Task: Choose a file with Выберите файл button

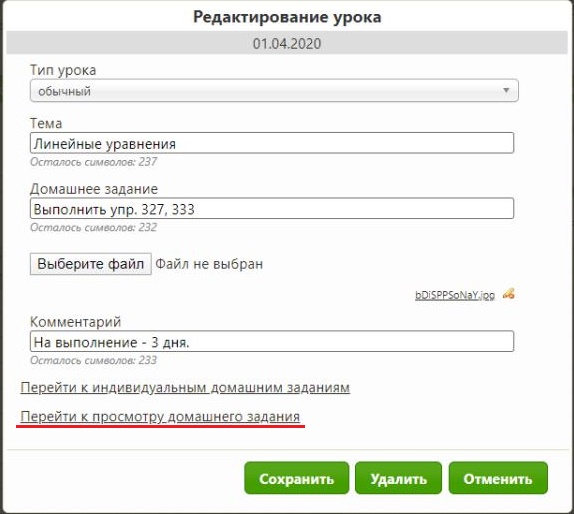Action: pyautogui.click(x=91, y=264)
